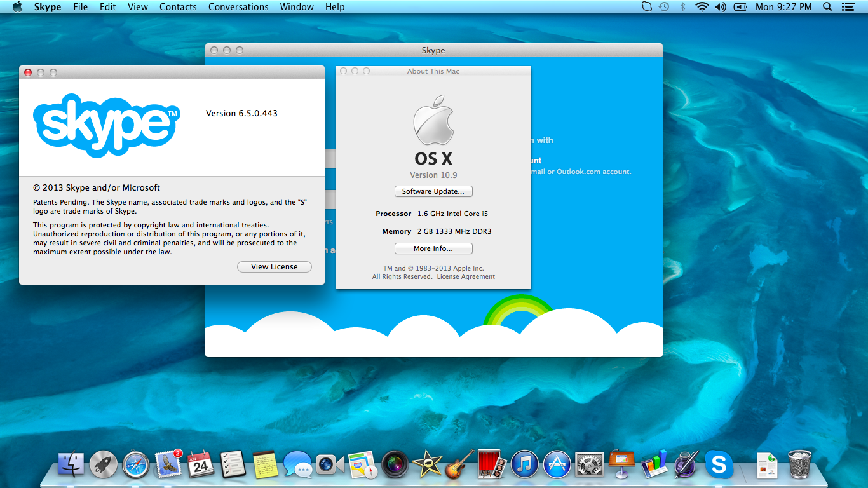Open Numbers bar chart icon in Dock
868x488 pixels.
654,464
